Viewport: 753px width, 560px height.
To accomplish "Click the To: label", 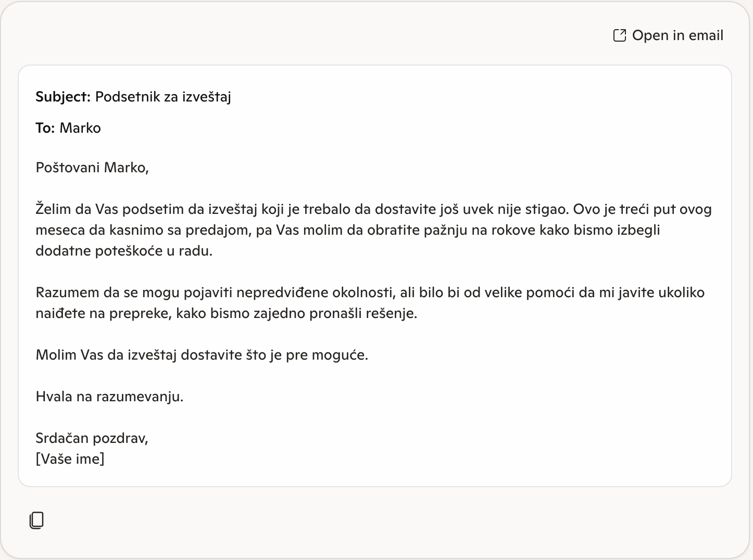I will (x=45, y=128).
